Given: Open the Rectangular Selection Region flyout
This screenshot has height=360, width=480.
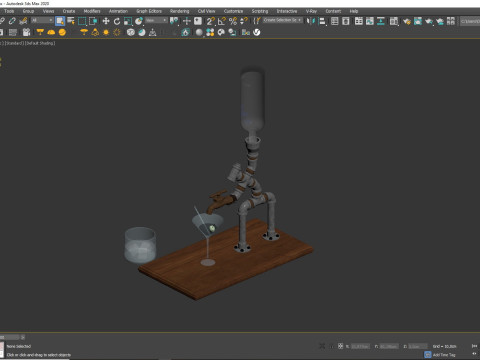Looking at the screenshot, I should 82,21.
